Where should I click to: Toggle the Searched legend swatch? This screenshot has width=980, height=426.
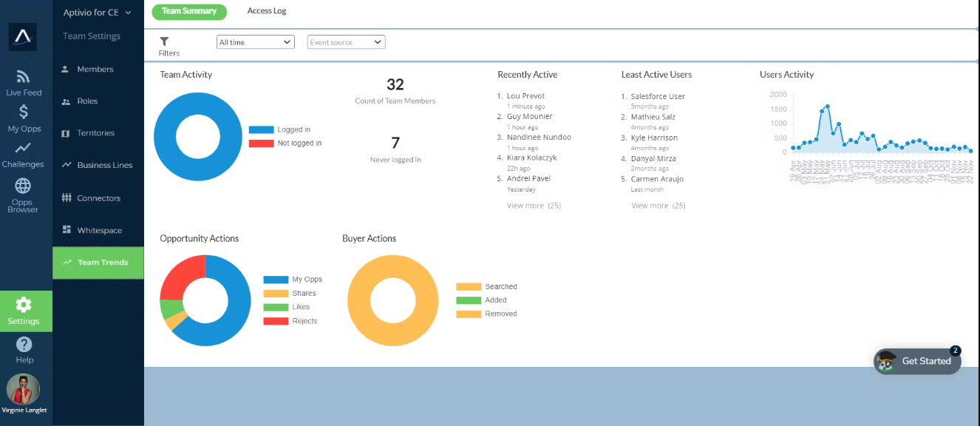click(469, 286)
